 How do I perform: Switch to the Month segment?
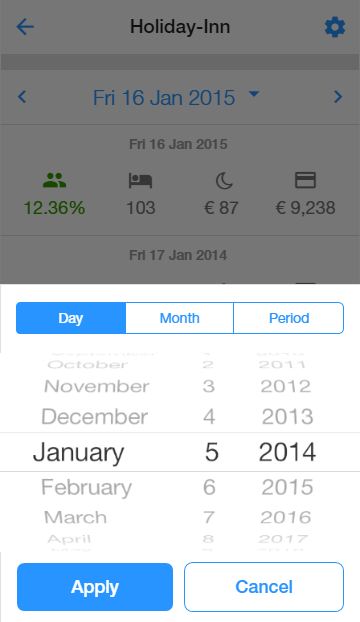point(180,318)
